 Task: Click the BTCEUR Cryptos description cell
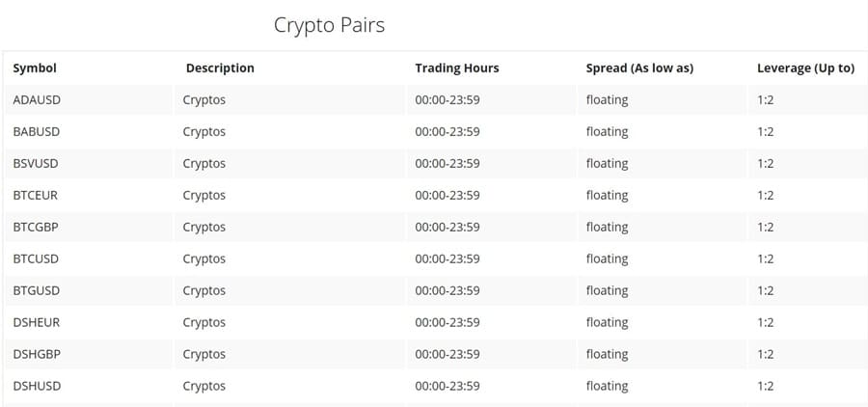coord(204,195)
